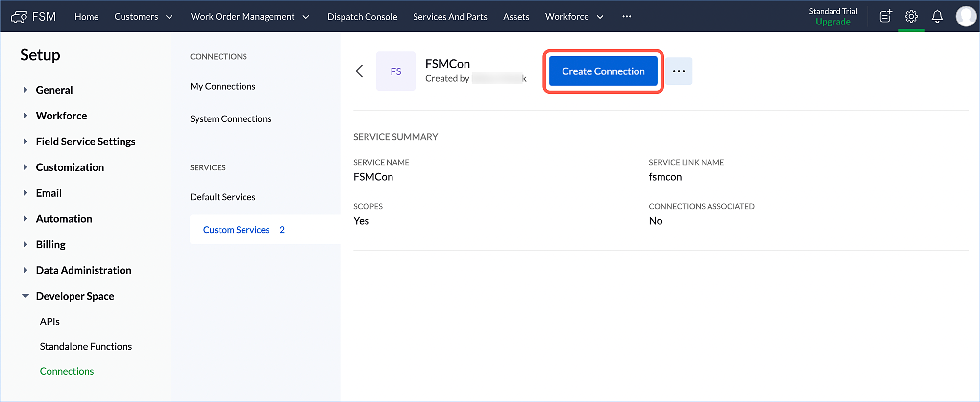
Task: Open the settings gear icon
Action: tap(911, 17)
